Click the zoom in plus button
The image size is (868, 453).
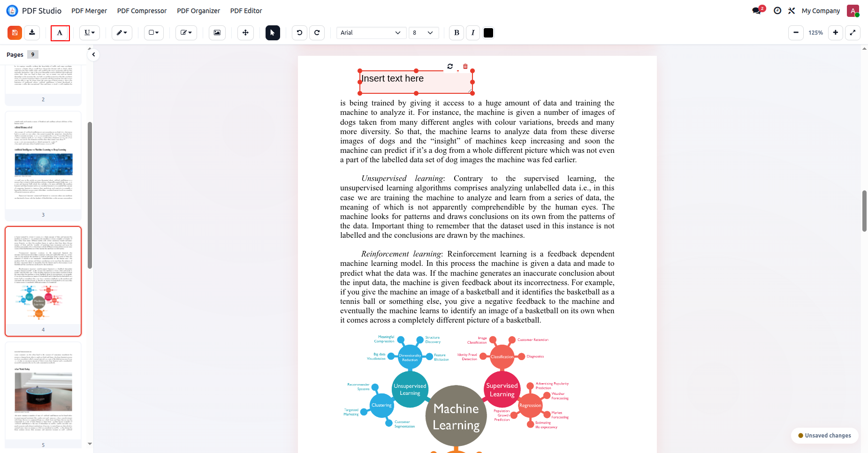[x=836, y=33]
